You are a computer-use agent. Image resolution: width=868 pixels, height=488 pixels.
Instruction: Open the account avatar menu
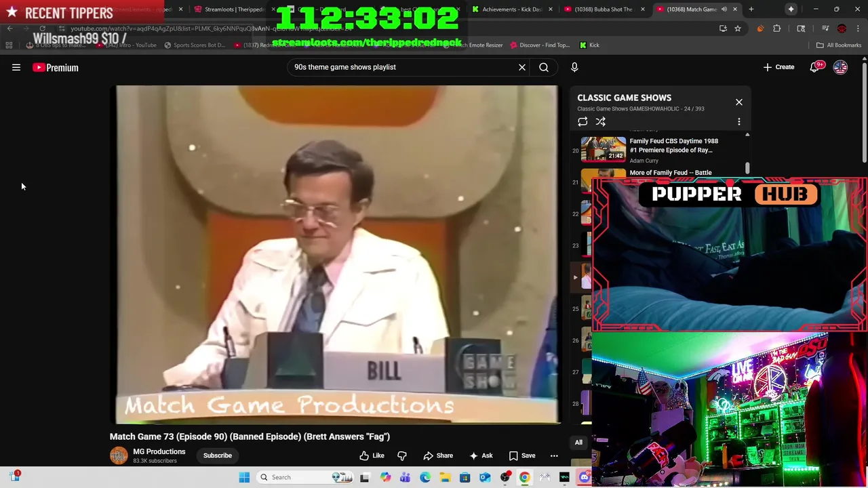(840, 67)
